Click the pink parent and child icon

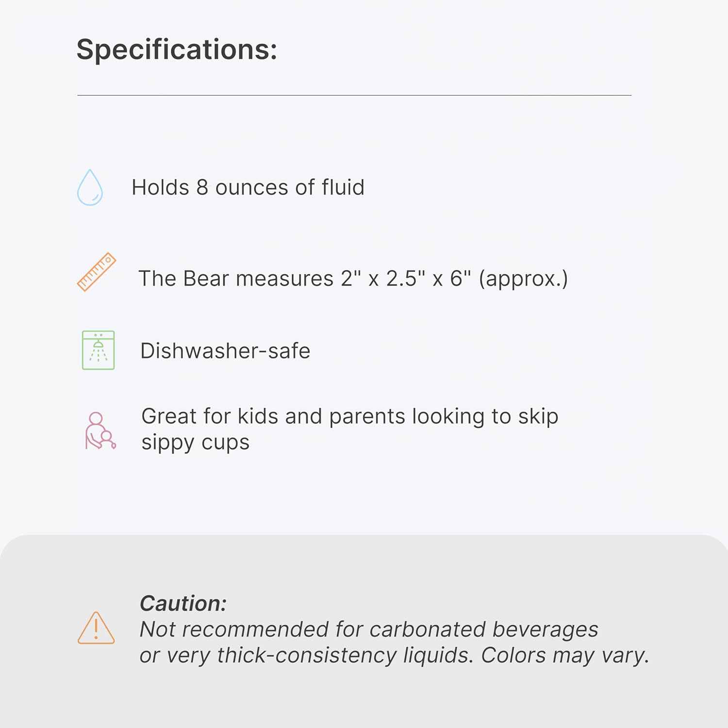click(x=100, y=431)
